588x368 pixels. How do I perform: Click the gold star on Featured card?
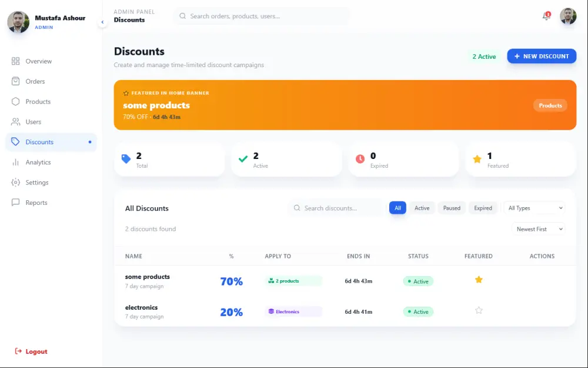(x=477, y=159)
